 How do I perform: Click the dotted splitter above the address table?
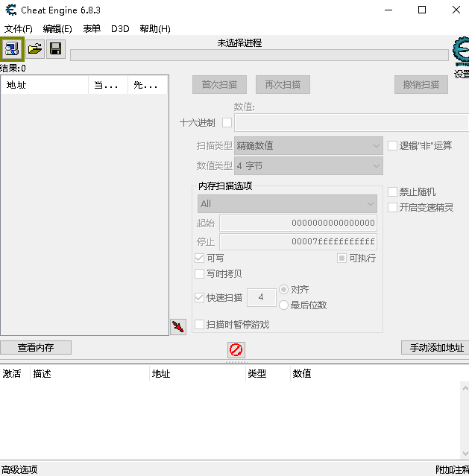click(x=236, y=362)
